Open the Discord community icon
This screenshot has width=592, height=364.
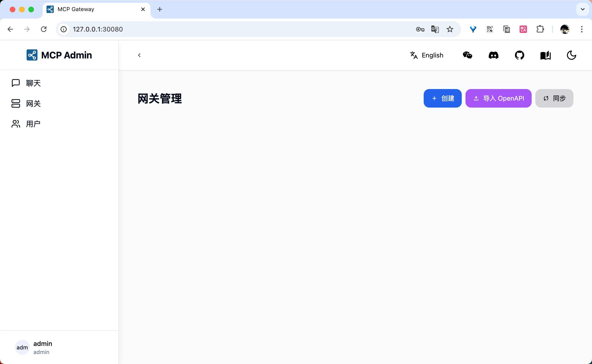(x=493, y=55)
